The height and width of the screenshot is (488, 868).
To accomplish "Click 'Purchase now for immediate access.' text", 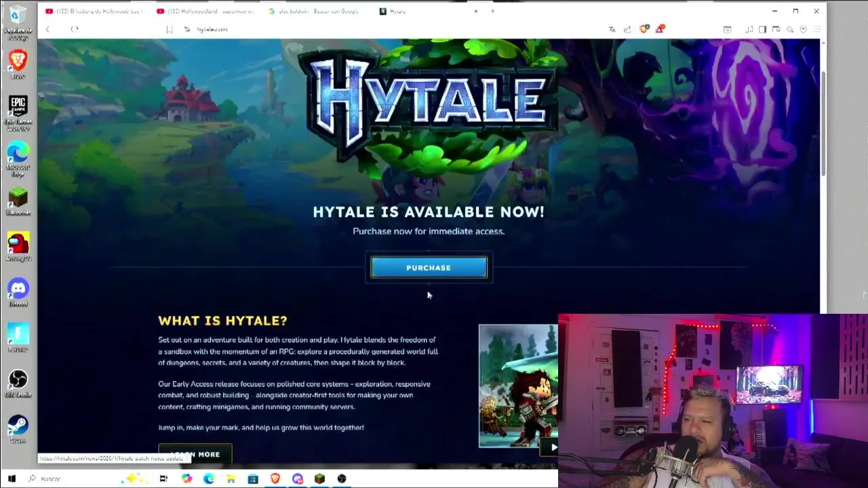I will pos(429,231).
